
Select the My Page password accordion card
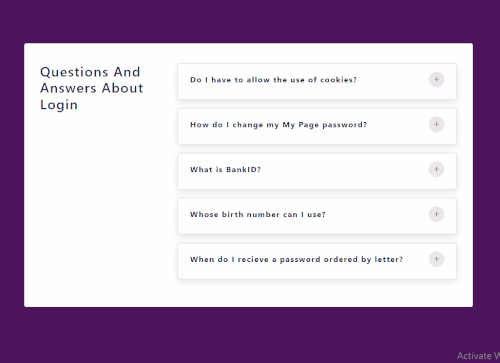317,126
